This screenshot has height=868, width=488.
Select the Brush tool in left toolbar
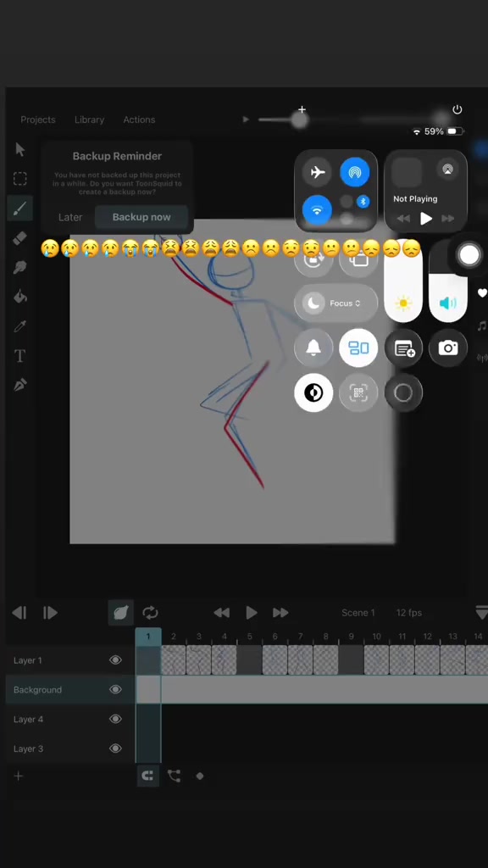(20, 209)
